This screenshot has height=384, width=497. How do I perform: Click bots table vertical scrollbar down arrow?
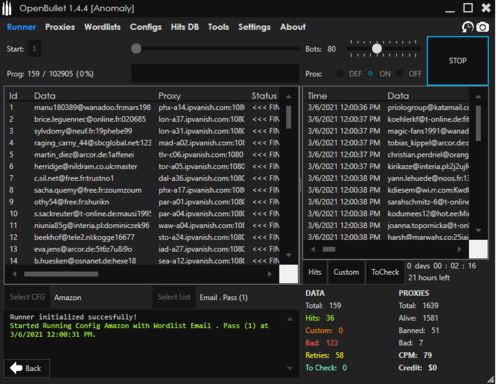pyautogui.click(x=289, y=255)
